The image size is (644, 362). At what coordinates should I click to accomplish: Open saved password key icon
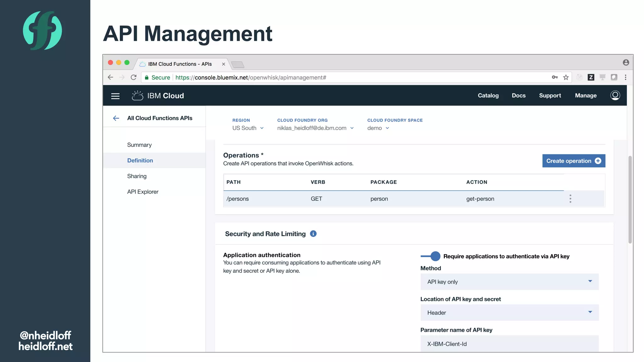click(555, 77)
